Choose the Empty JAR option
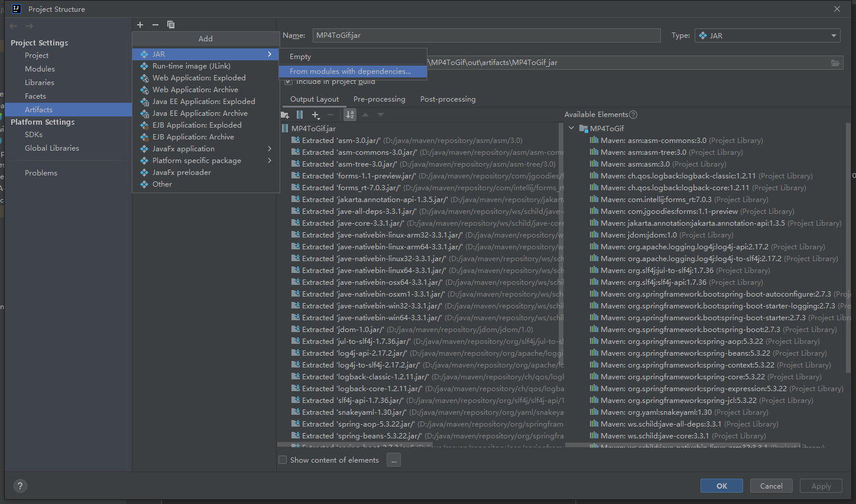Image resolution: width=856 pixels, height=504 pixels. pyautogui.click(x=353, y=57)
